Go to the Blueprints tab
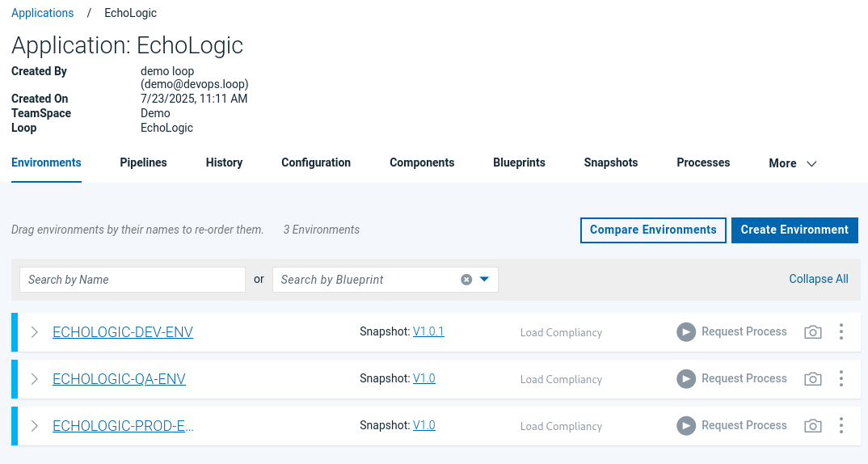The height and width of the screenshot is (464, 868). 519,162
